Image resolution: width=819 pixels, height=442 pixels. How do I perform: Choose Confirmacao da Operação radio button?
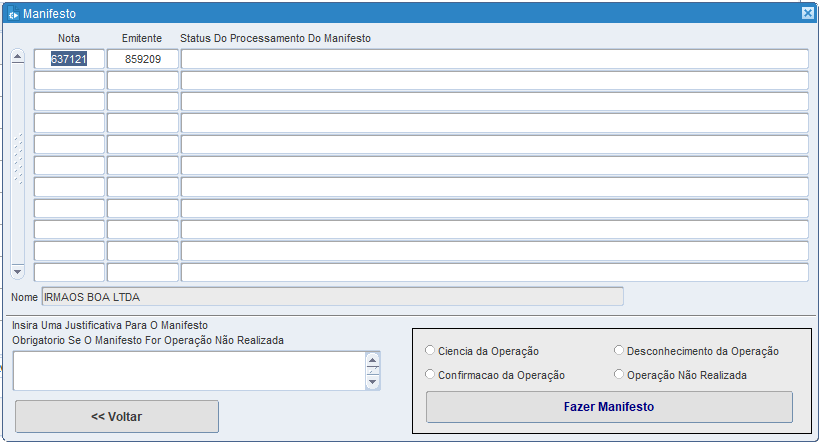point(430,375)
